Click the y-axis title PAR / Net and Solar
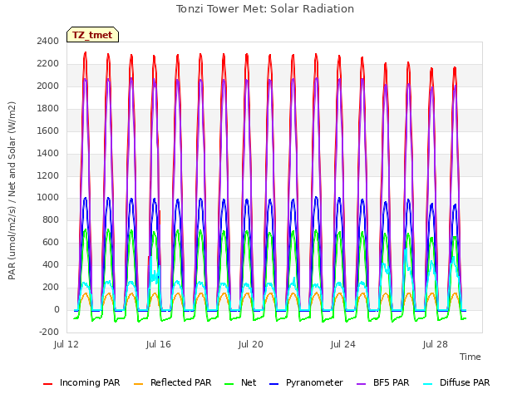The height and width of the screenshot is (399, 532). (12, 190)
